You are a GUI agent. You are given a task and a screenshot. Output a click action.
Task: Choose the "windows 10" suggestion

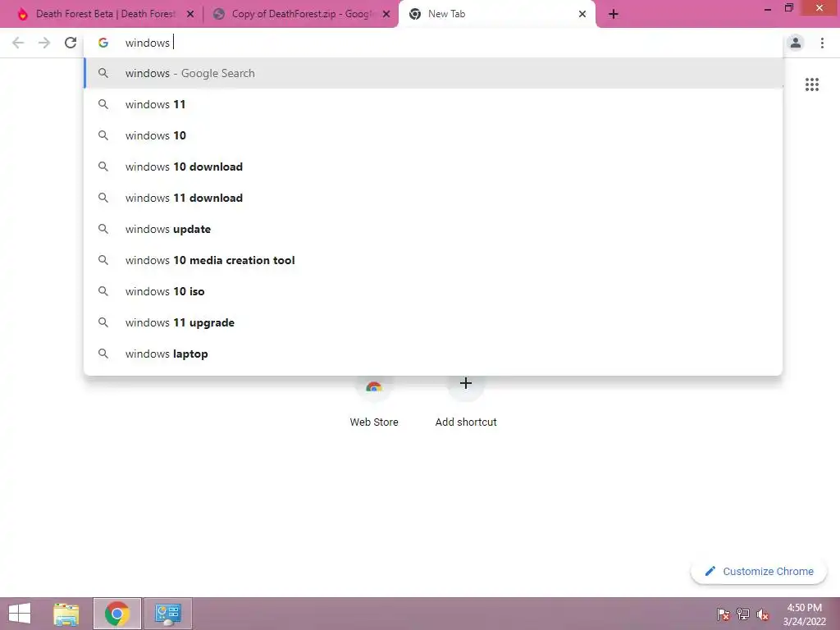(433, 135)
